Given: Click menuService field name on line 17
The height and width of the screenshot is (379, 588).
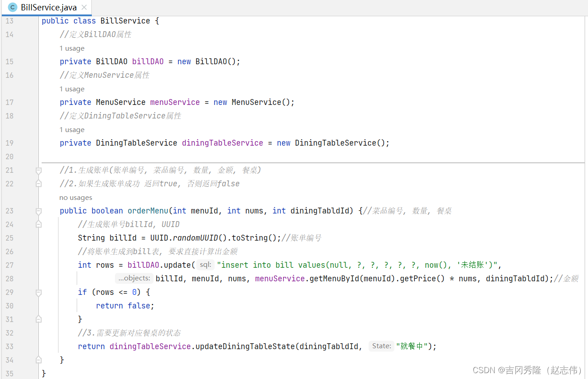Looking at the screenshot, I should pyautogui.click(x=175, y=102).
